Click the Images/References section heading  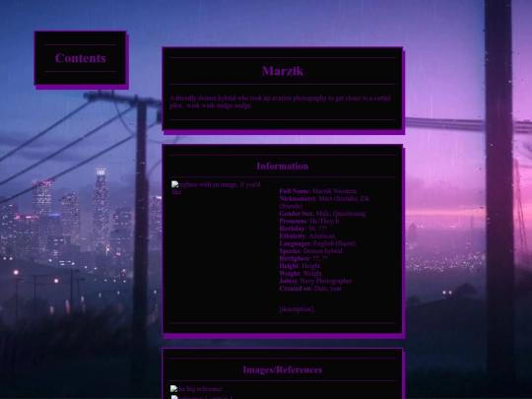point(283,369)
